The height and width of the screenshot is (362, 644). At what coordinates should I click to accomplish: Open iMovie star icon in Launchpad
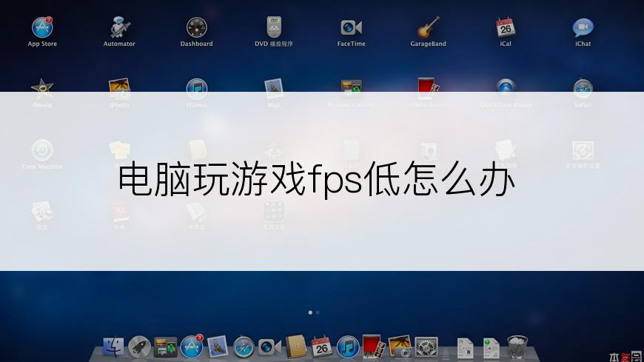pos(42,88)
